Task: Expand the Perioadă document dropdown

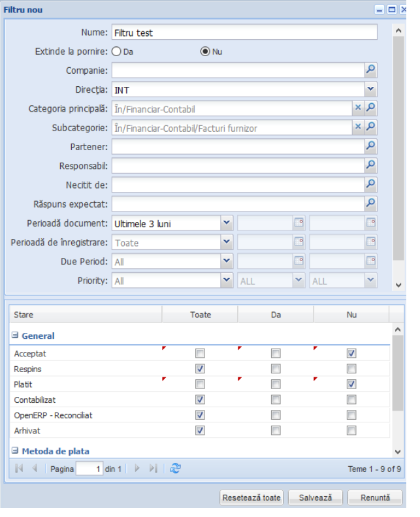Action: click(x=227, y=223)
